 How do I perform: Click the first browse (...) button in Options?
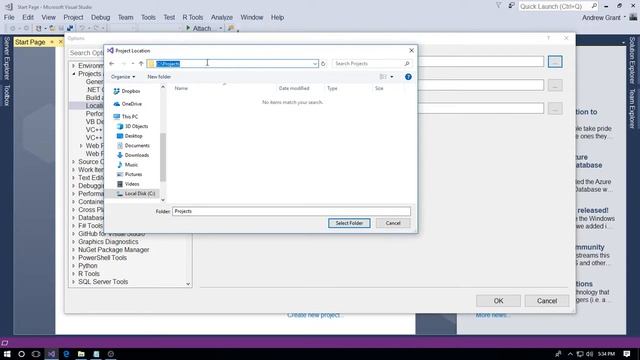pos(555,62)
